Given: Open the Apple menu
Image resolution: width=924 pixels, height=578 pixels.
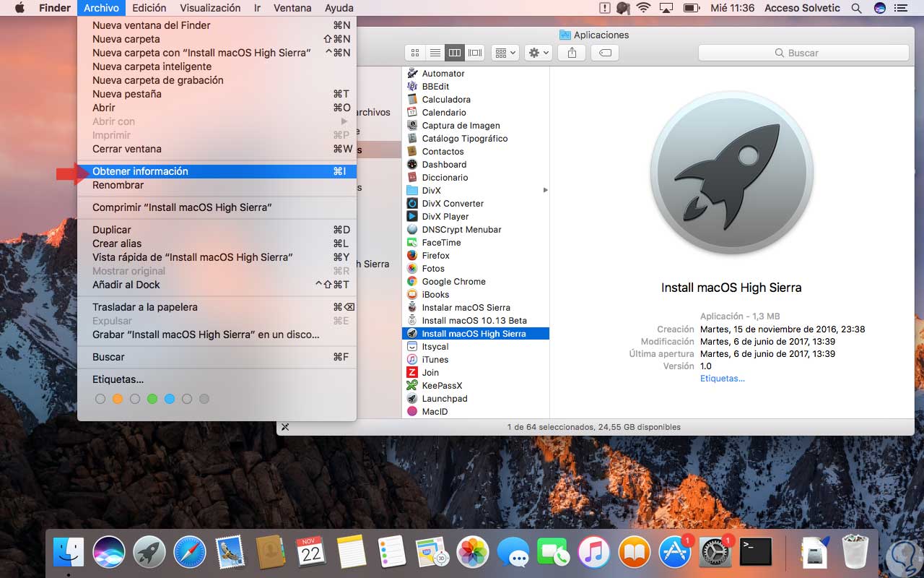Looking at the screenshot, I should coord(20,8).
